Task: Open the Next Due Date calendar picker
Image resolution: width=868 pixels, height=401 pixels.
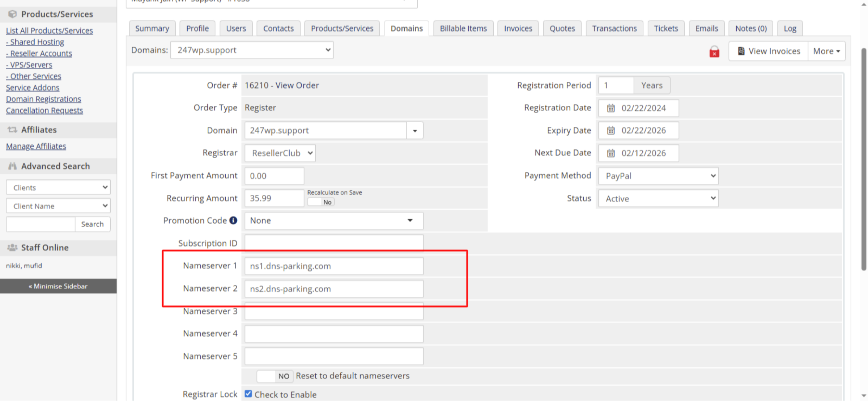Action: click(610, 153)
